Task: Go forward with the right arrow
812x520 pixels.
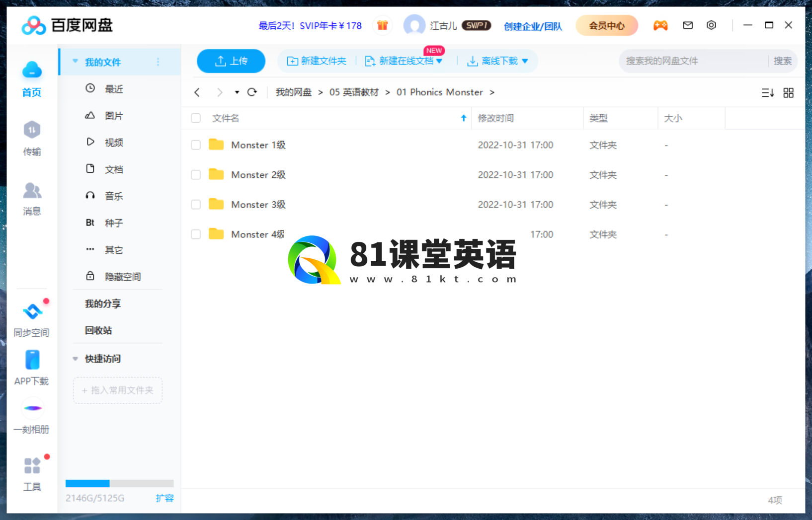Action: pos(220,92)
